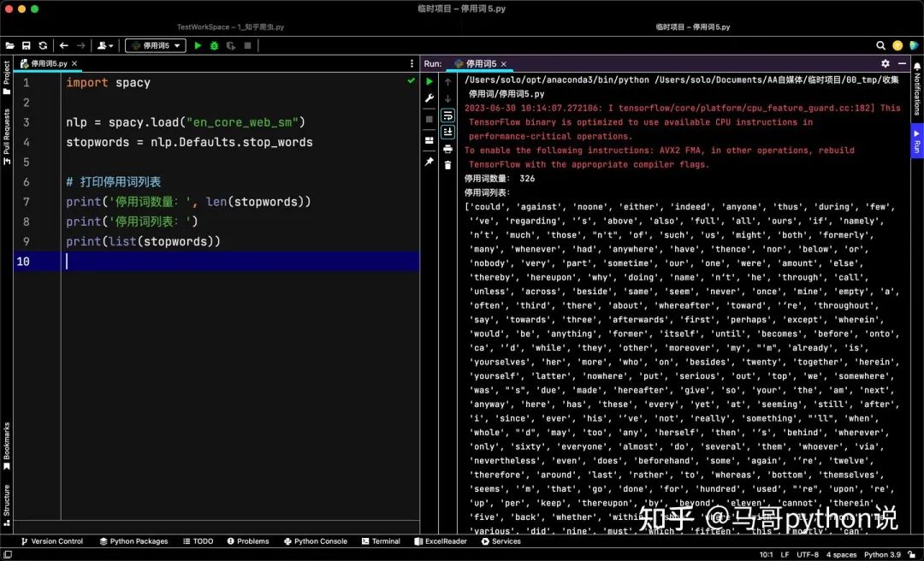
Task: Click the print icon in Run panel
Action: point(447,149)
